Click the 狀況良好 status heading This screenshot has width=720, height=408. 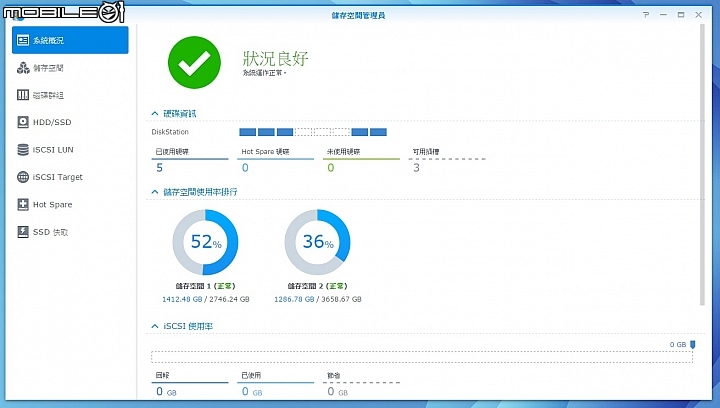(276, 58)
